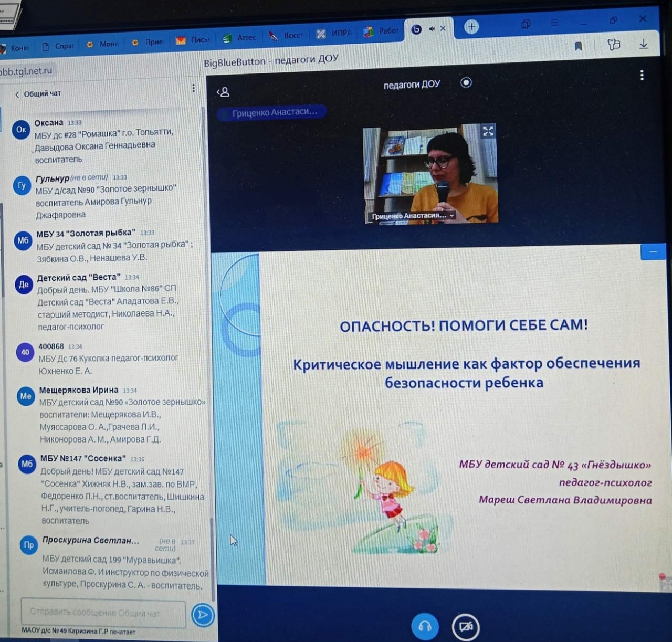672x642 pixels.
Task: Click the Детский сад "Веста" sender name
Action: (x=79, y=277)
